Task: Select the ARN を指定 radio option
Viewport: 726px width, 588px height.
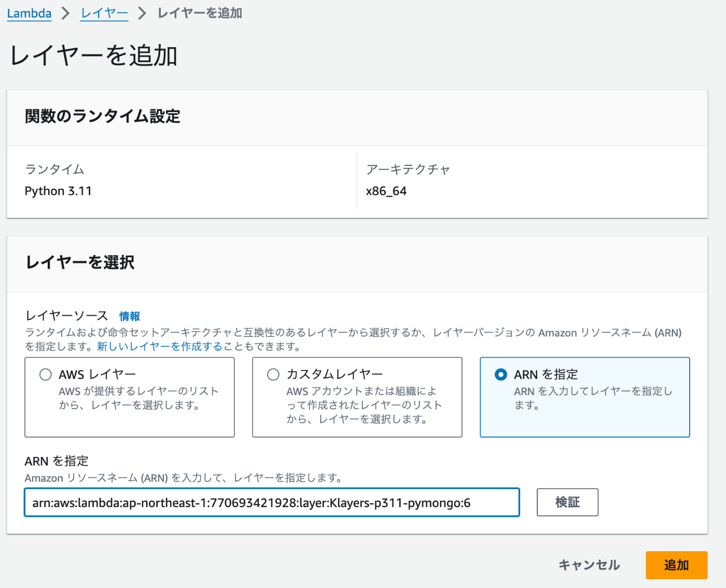Action: point(501,374)
